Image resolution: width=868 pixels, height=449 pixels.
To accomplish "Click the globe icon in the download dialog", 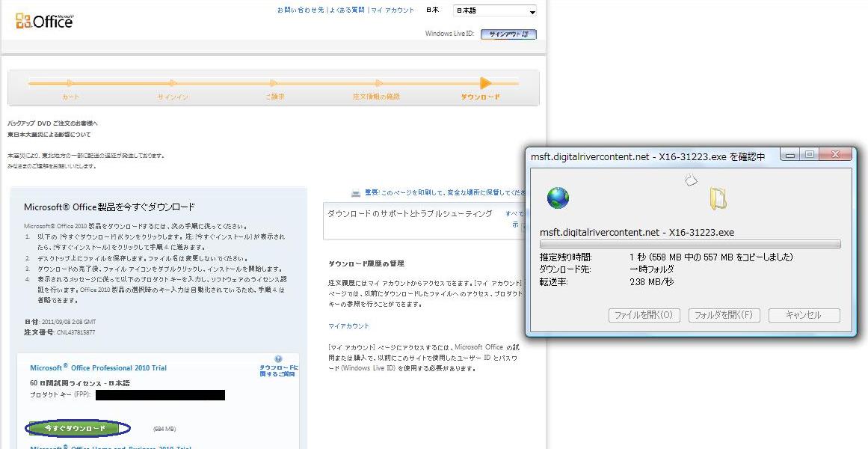I will 558,198.
